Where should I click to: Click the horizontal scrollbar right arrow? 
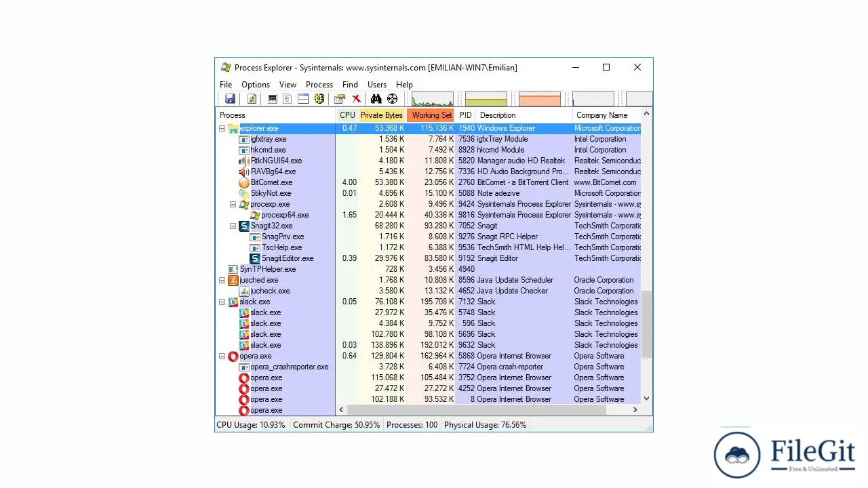point(635,409)
